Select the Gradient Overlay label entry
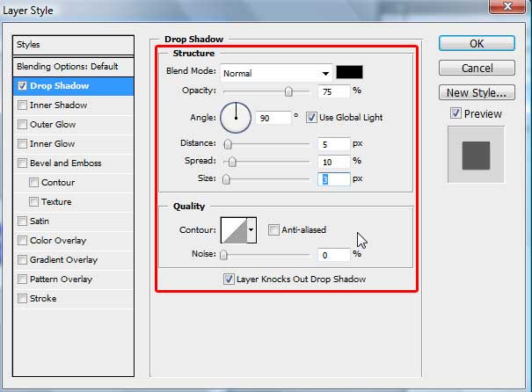 click(64, 260)
